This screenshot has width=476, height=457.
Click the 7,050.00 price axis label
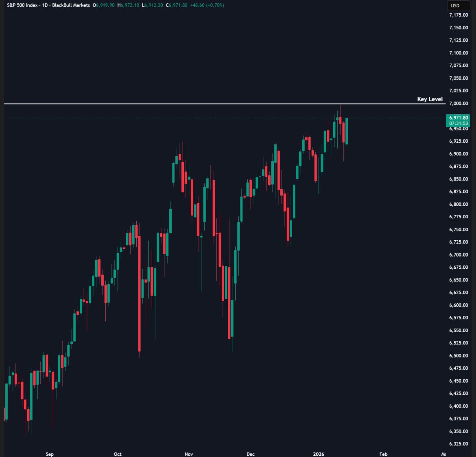pos(459,78)
